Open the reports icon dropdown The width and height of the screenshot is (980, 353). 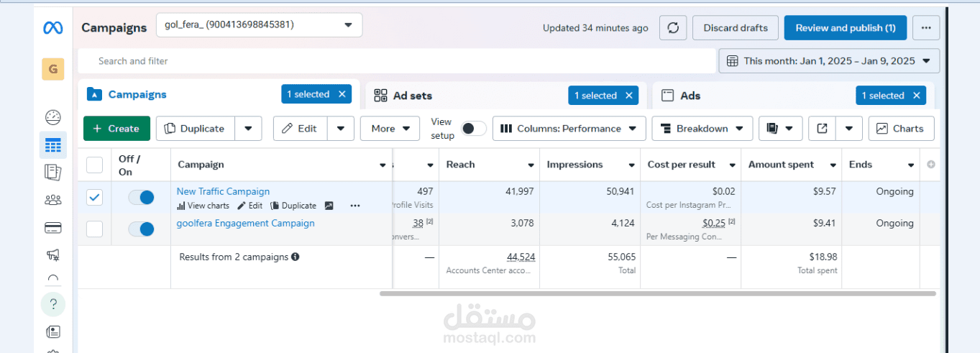point(780,129)
